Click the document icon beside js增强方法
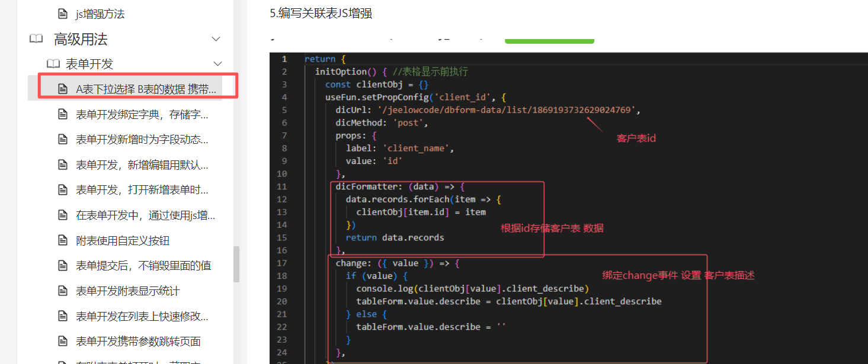 point(62,14)
